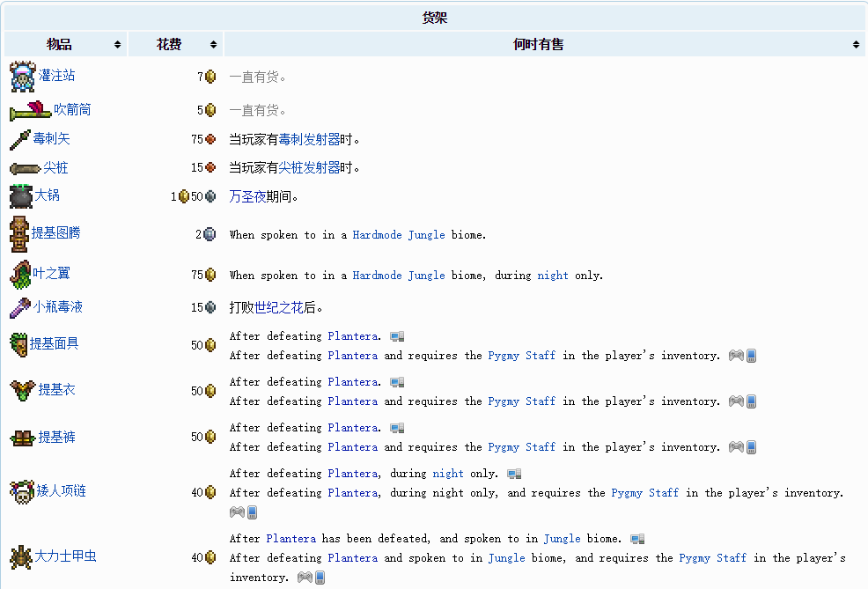This screenshot has height=589, width=868.
Task: Click the 叶之翼 leaf wings icon
Action: pyautogui.click(x=20, y=275)
